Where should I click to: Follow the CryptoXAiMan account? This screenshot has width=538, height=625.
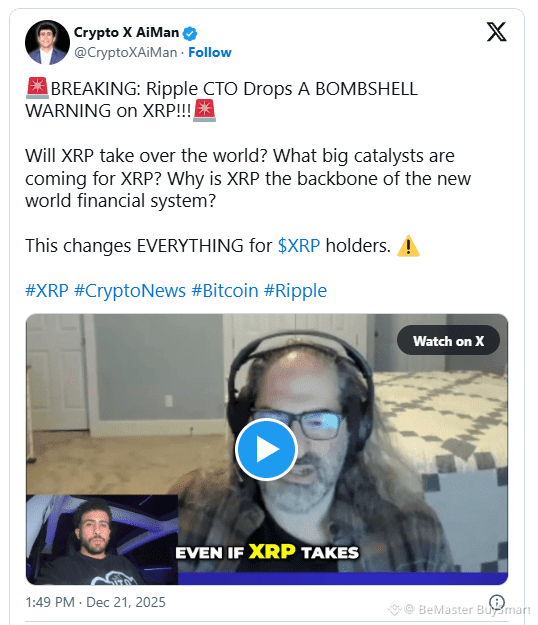coord(210,53)
